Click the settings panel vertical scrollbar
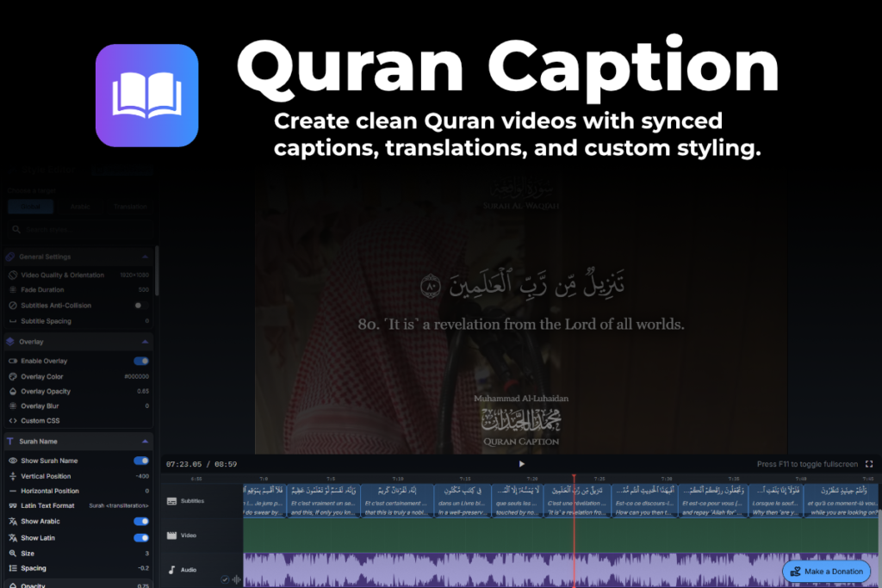Image resolution: width=882 pixels, height=588 pixels. [157, 271]
